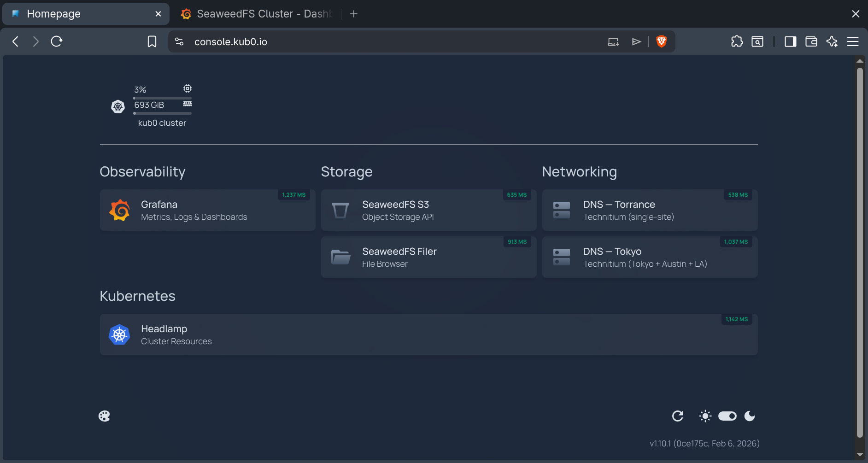
Task: Open a new browser tab
Action: click(x=354, y=14)
